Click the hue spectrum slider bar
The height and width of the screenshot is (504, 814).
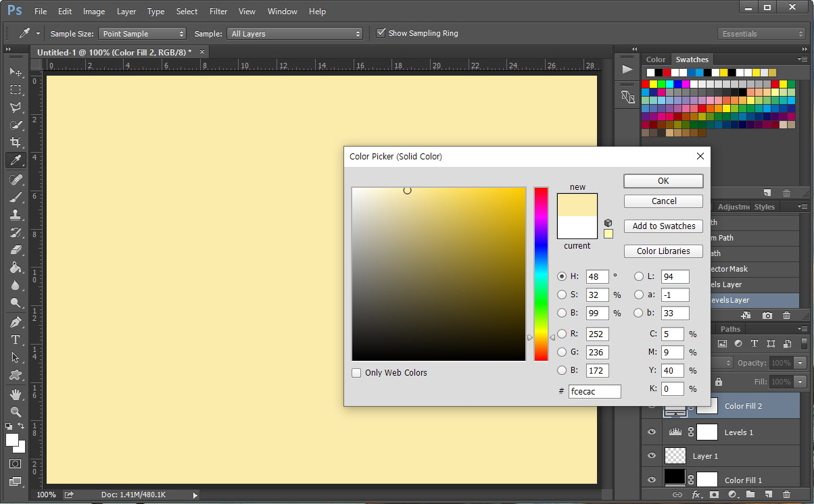click(541, 274)
